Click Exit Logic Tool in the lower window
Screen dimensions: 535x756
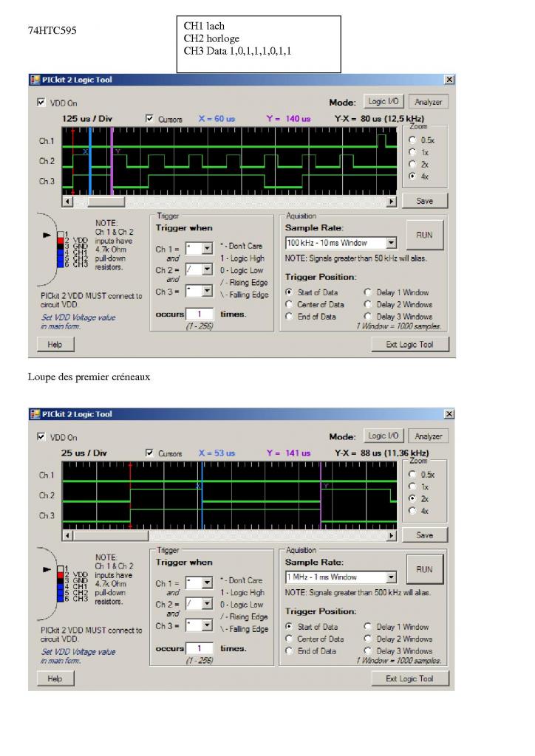pos(409,678)
